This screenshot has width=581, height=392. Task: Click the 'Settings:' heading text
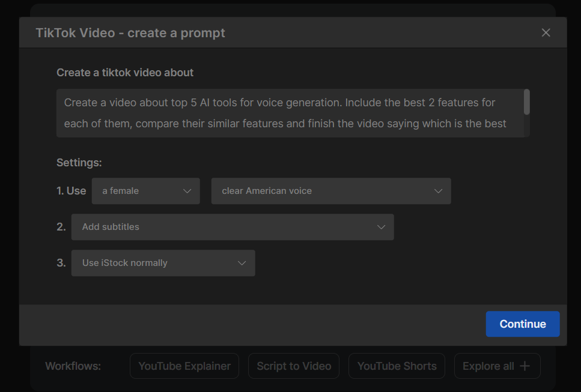click(79, 162)
